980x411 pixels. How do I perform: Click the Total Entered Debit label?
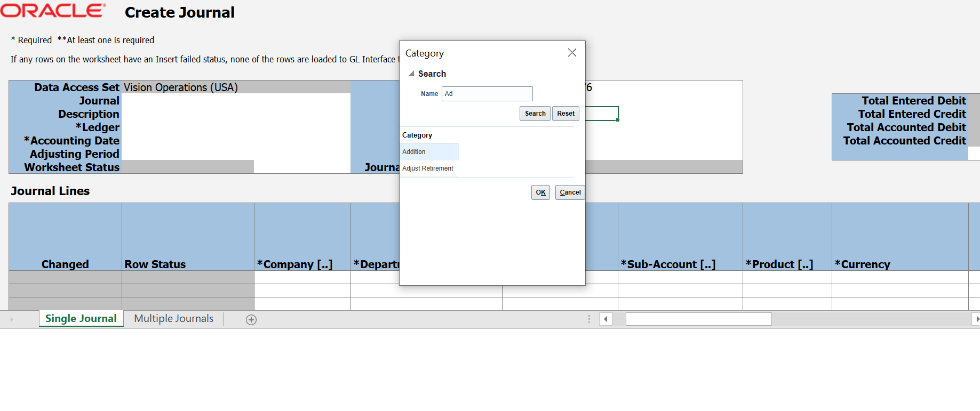[x=914, y=101]
